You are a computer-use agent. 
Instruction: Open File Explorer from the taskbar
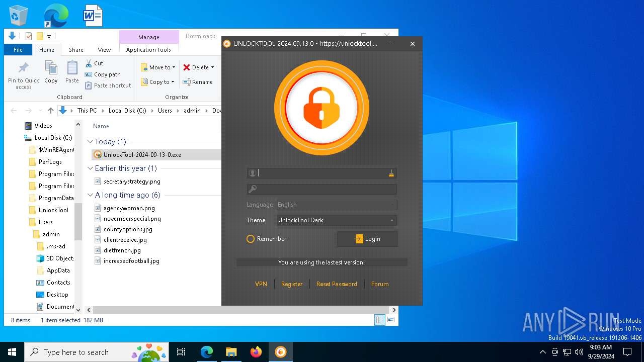click(x=231, y=352)
